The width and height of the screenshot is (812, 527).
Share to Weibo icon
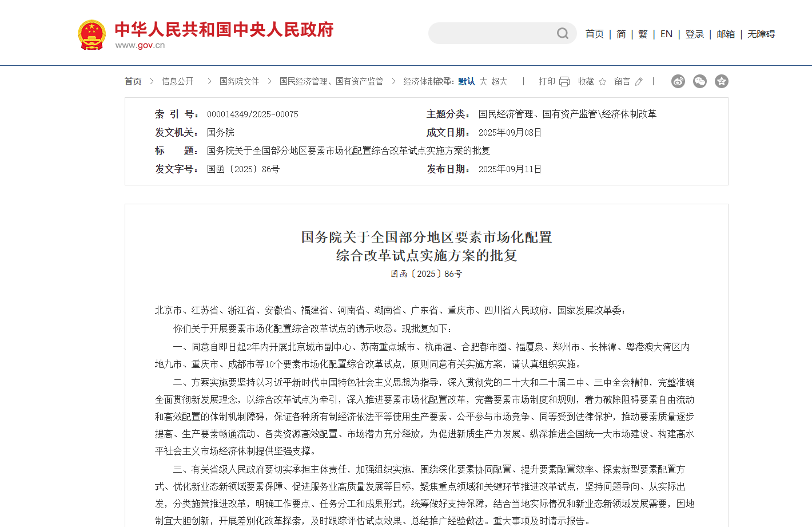(x=678, y=81)
